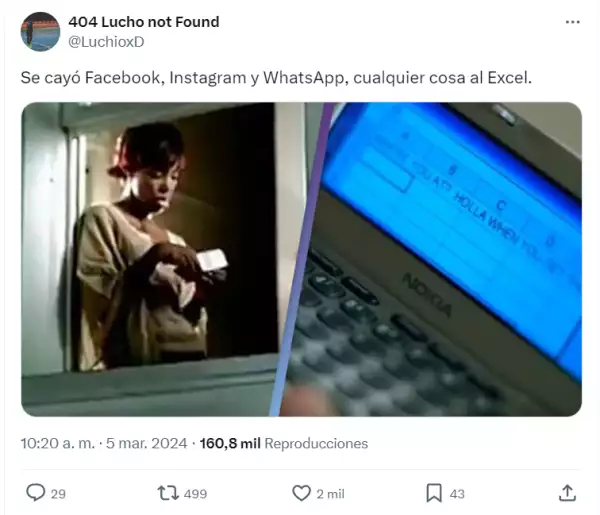This screenshot has height=515, width=600.
Task: Open the three-dot more options menu
Action: pyautogui.click(x=572, y=22)
